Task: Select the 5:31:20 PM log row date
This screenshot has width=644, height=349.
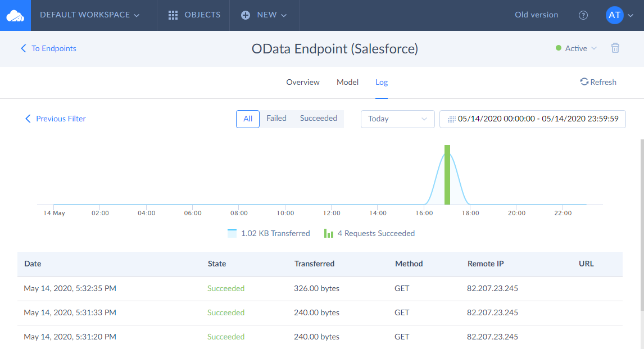Action: pos(70,337)
